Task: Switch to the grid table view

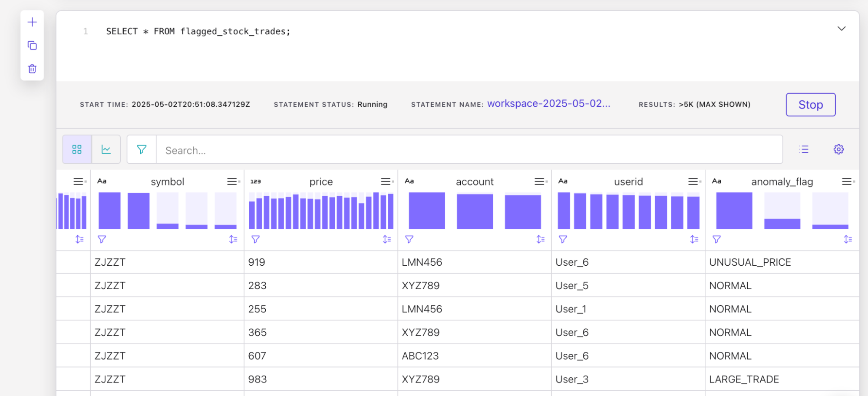Action: [x=77, y=149]
